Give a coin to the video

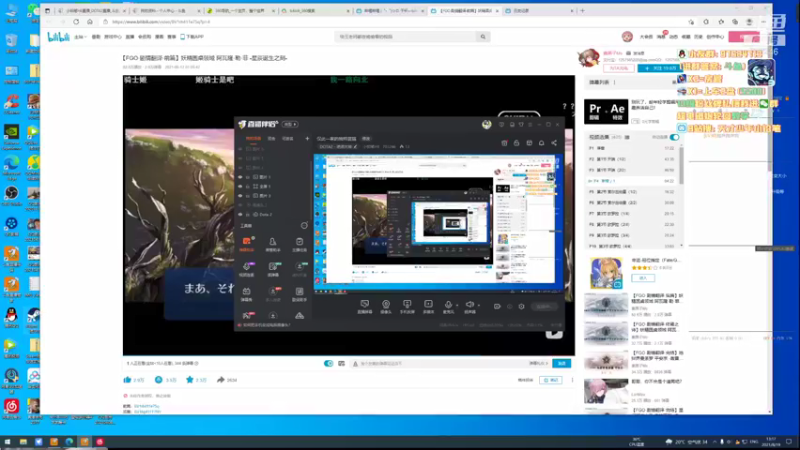point(159,380)
